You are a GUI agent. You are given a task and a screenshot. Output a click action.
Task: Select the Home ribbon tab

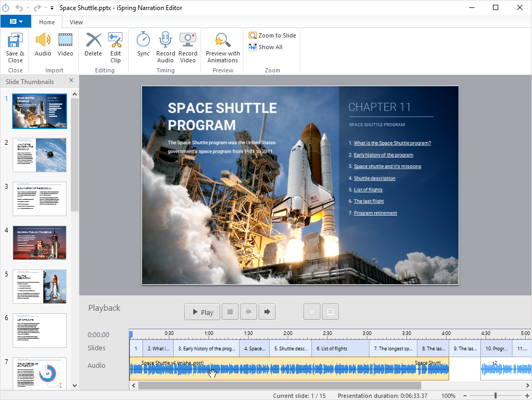47,22
